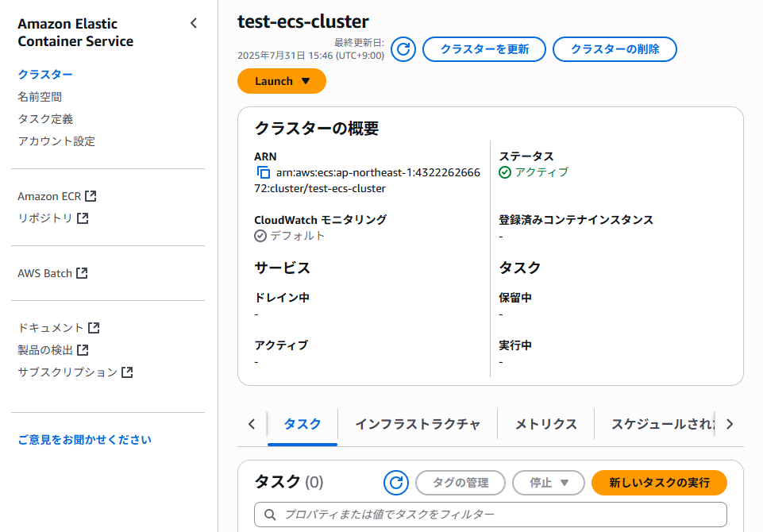Image resolution: width=763 pixels, height=532 pixels.
Task: Switch to the メトリクス tab
Action: 546,425
